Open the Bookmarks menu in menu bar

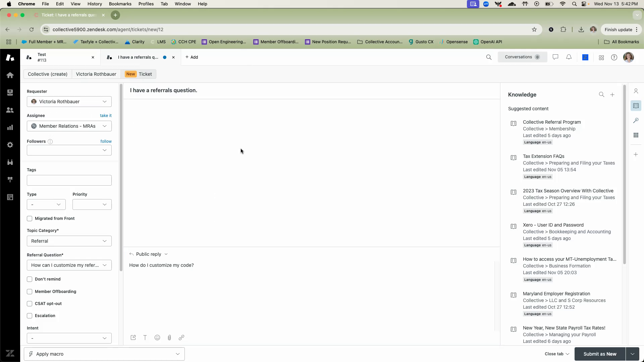click(x=120, y=4)
